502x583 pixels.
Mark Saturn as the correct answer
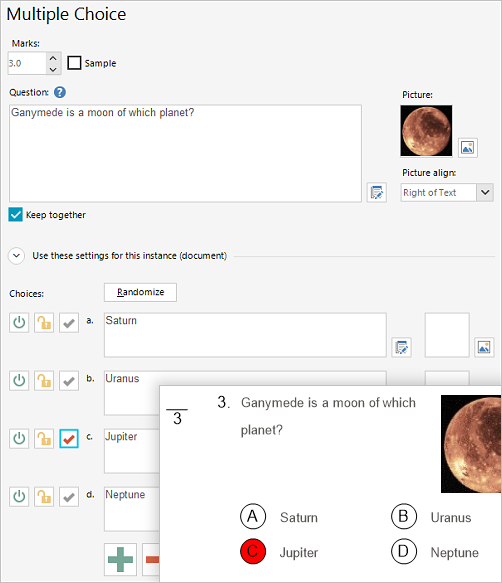pos(69,322)
